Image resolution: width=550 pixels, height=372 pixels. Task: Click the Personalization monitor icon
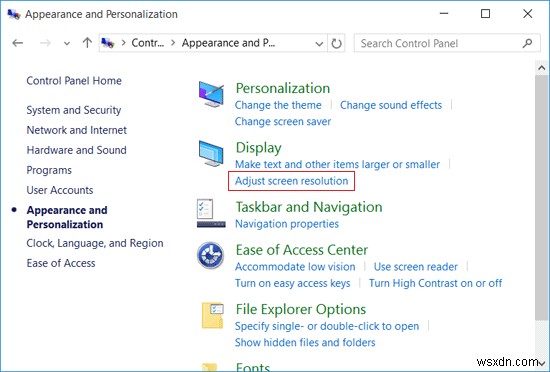(x=211, y=94)
